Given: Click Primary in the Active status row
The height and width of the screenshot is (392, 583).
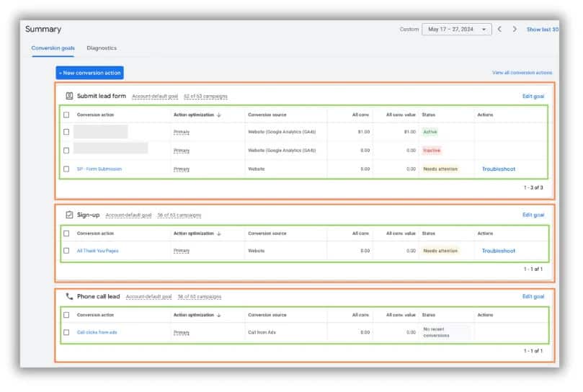Looking at the screenshot, I should click(x=182, y=132).
